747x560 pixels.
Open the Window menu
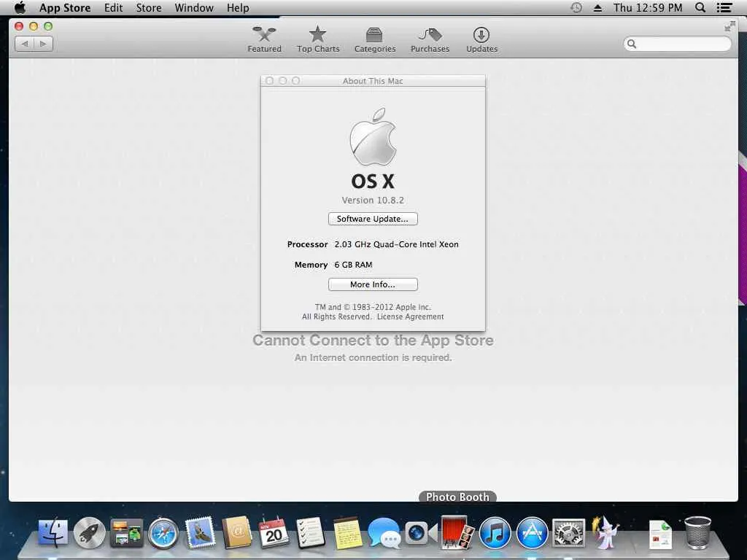click(x=194, y=7)
